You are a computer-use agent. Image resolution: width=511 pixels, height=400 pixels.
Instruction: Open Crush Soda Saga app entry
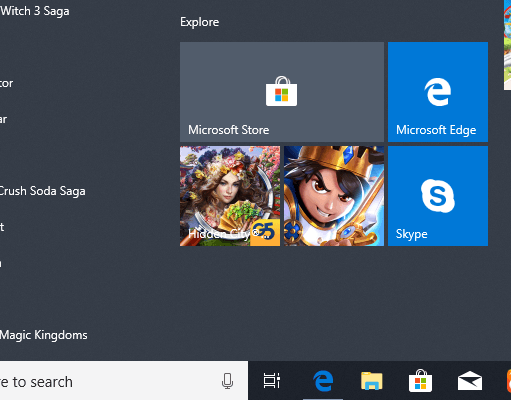(x=43, y=191)
